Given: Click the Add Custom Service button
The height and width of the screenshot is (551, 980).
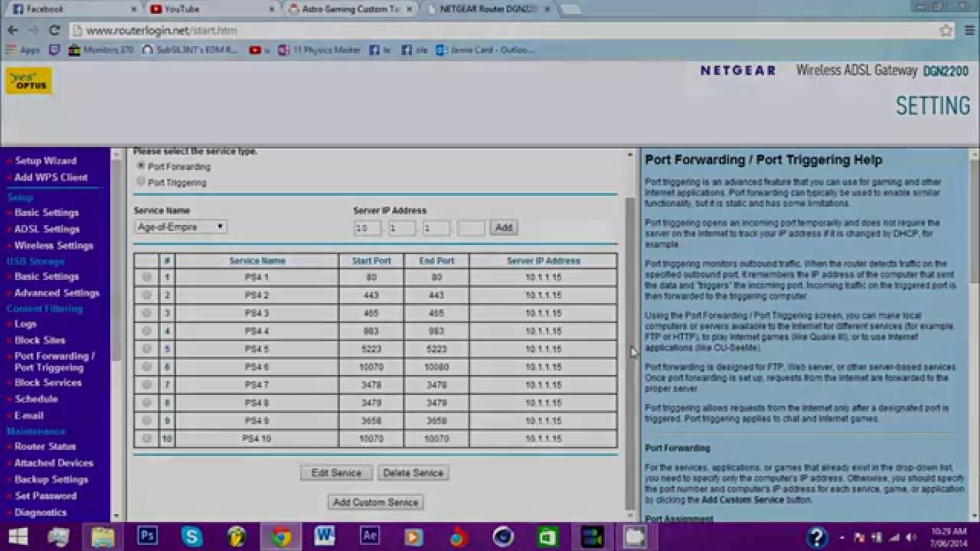Looking at the screenshot, I should pyautogui.click(x=376, y=502).
